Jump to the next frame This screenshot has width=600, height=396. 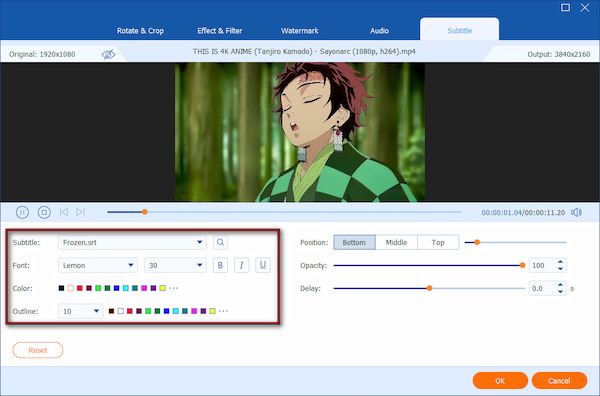pyautogui.click(x=80, y=212)
